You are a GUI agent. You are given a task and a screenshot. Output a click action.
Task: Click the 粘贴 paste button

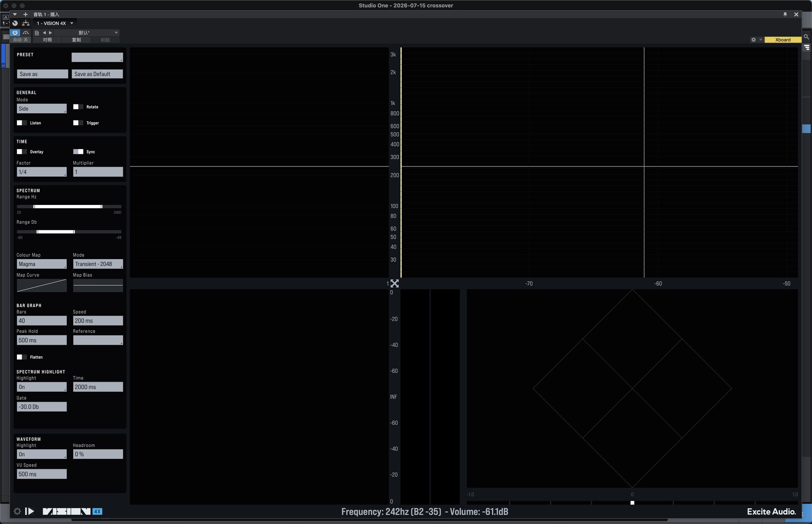(105, 40)
